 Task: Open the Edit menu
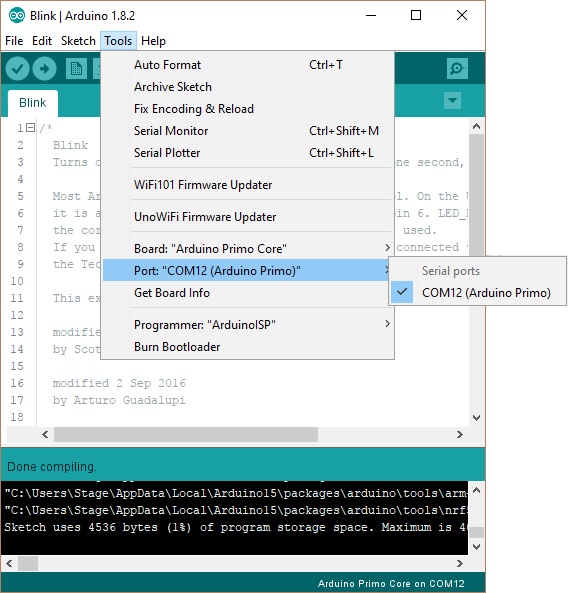click(x=42, y=41)
